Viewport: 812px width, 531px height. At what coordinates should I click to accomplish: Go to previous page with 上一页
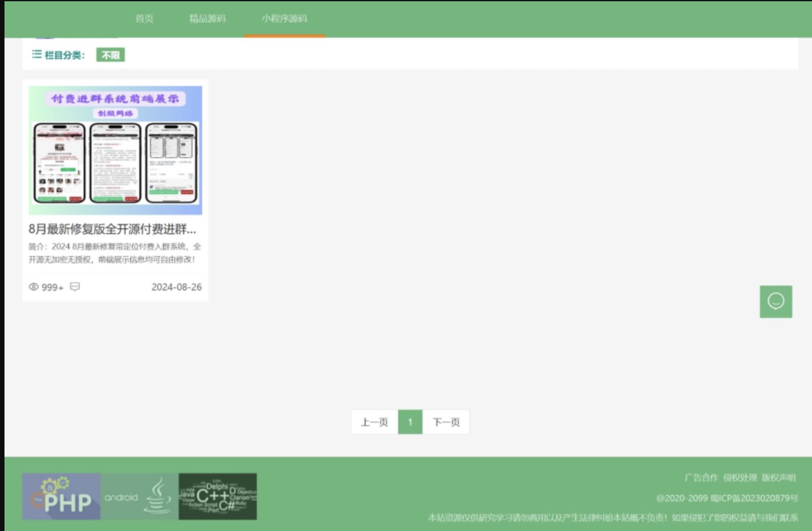pos(374,422)
